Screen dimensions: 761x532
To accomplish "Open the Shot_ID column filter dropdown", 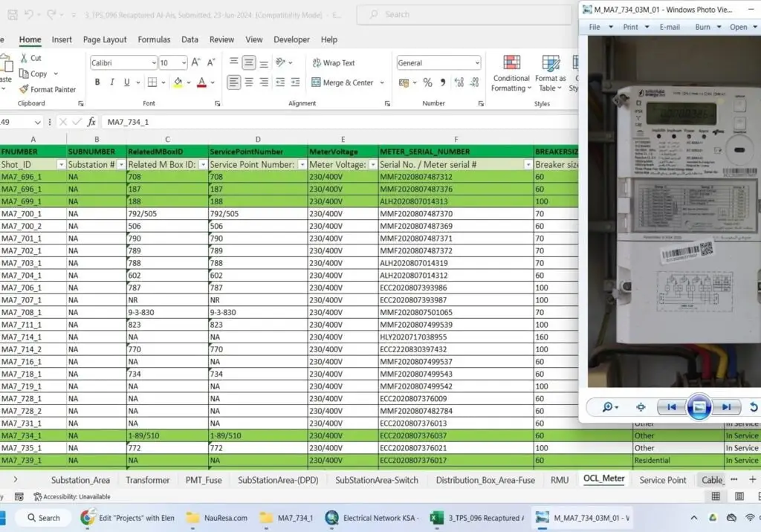I will click(59, 164).
